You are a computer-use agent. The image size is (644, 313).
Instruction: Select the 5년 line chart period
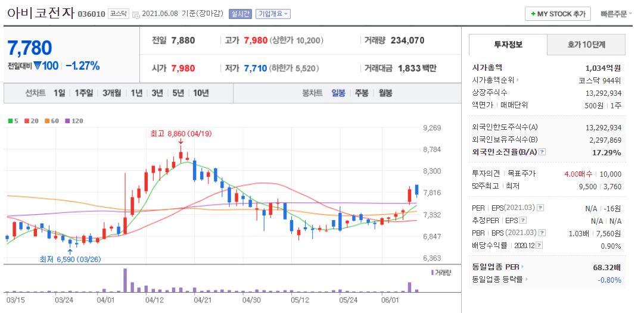tap(178, 93)
